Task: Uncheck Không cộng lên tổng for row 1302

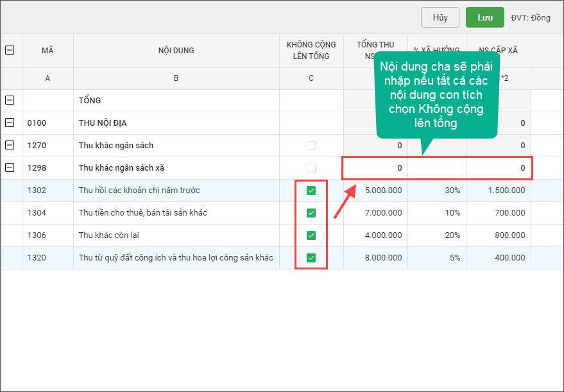Action: (311, 191)
